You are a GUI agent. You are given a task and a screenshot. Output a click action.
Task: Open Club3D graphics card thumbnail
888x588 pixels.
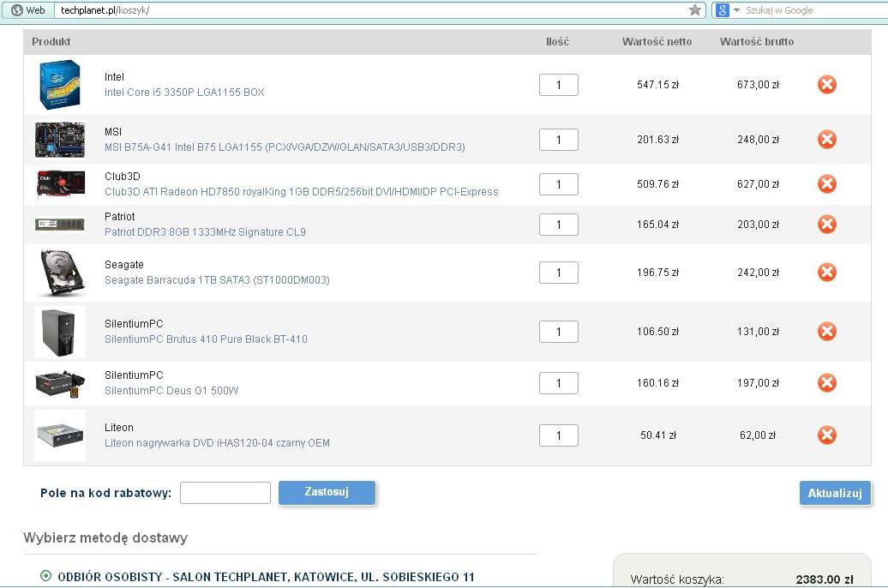click(60, 184)
